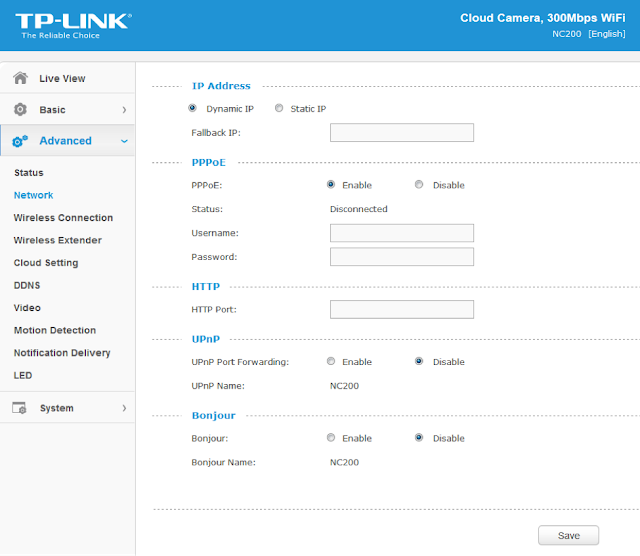
Task: Enable the Bonjour option
Action: point(331,438)
